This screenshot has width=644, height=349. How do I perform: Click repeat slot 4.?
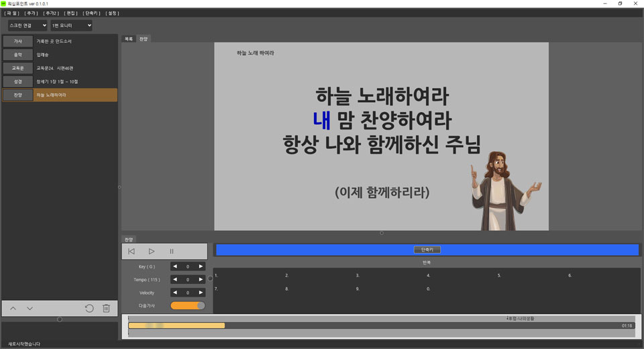[x=428, y=275]
